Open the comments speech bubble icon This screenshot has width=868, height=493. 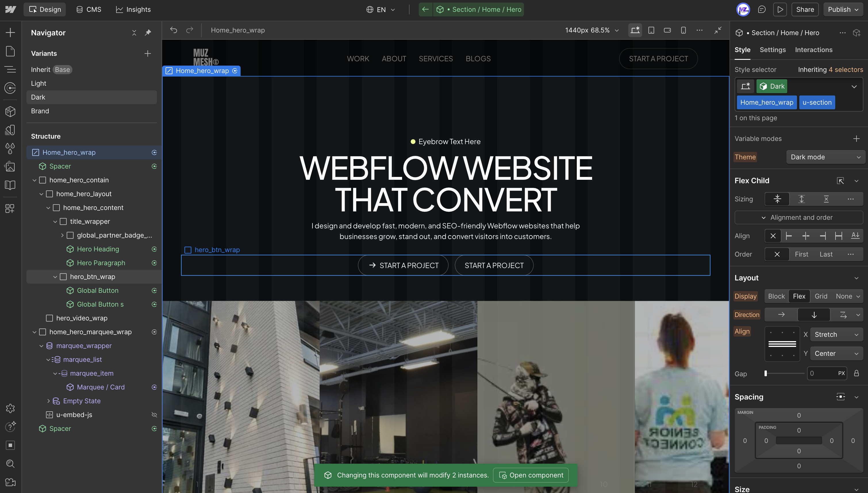point(761,9)
